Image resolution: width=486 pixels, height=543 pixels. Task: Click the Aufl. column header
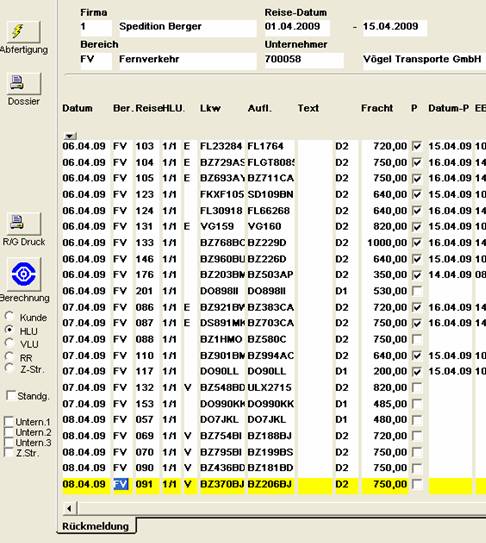(x=259, y=108)
